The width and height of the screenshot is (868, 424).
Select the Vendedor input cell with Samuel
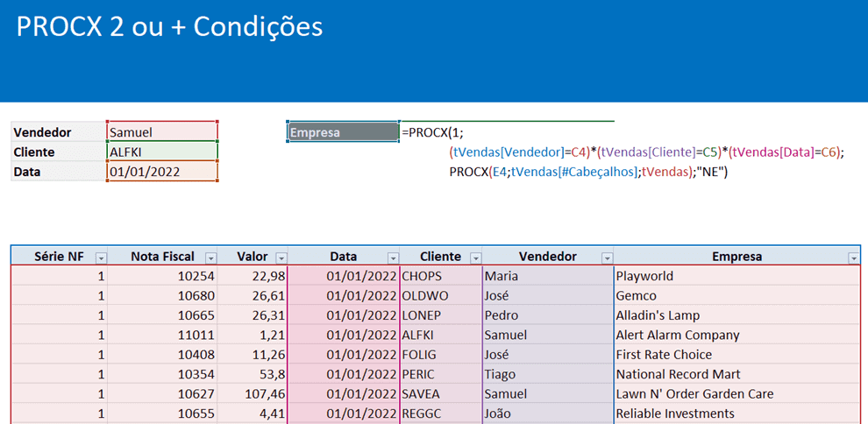pos(162,131)
